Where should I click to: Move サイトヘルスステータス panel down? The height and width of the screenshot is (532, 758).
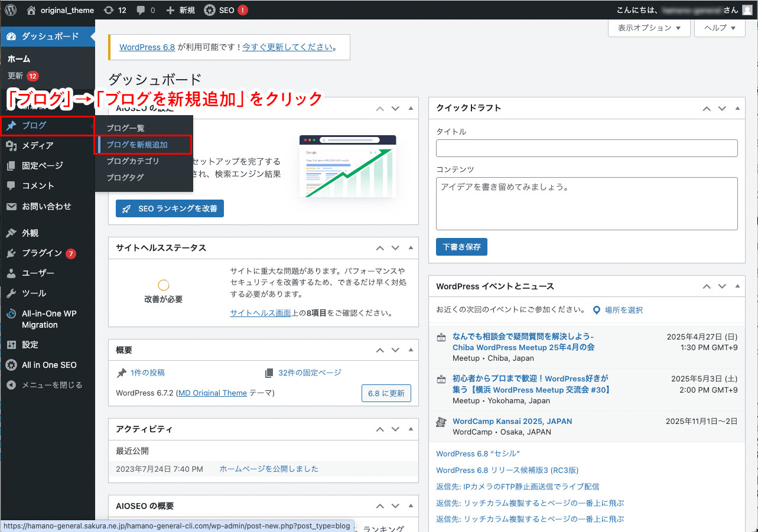click(395, 249)
